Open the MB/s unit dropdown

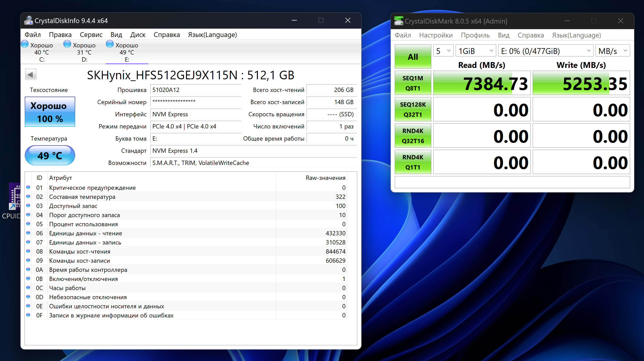612,51
